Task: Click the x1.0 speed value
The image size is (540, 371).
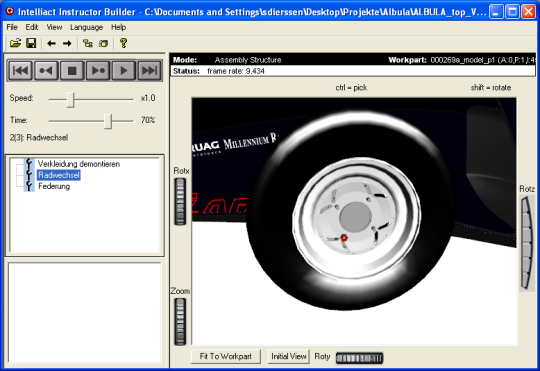Action: 148,98
